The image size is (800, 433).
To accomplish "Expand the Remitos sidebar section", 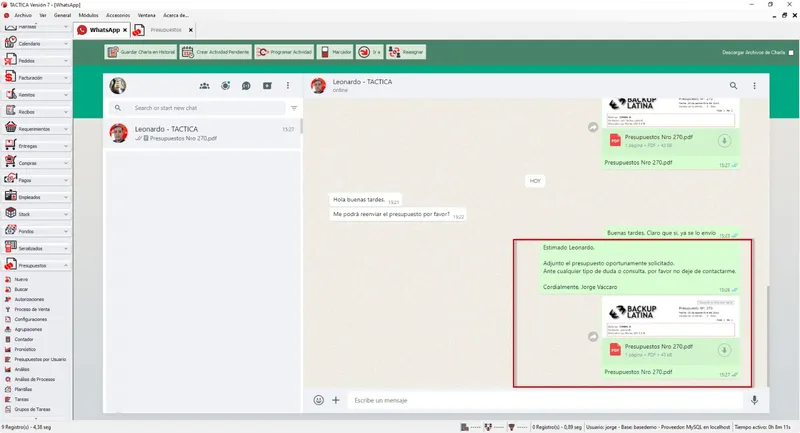I will [36, 95].
